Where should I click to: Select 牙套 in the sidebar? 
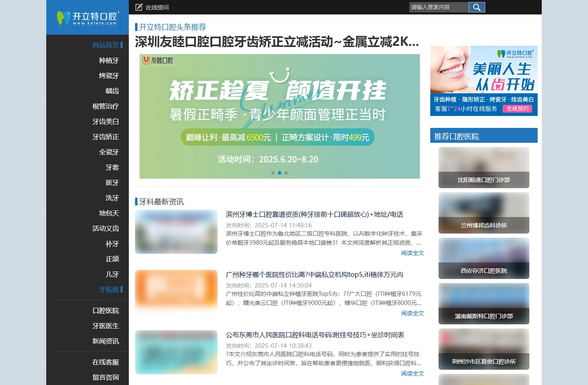(112, 167)
